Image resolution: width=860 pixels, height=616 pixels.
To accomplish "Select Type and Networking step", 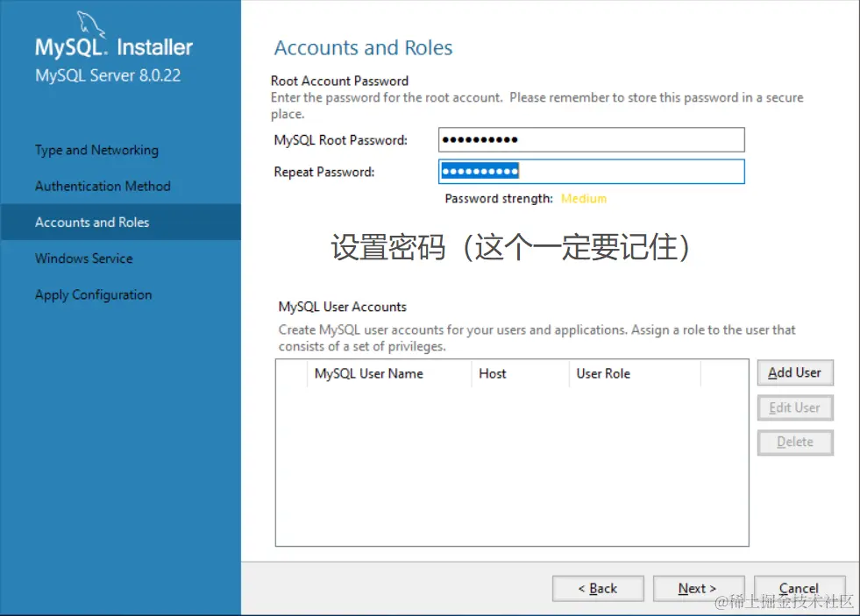I will 96,150.
